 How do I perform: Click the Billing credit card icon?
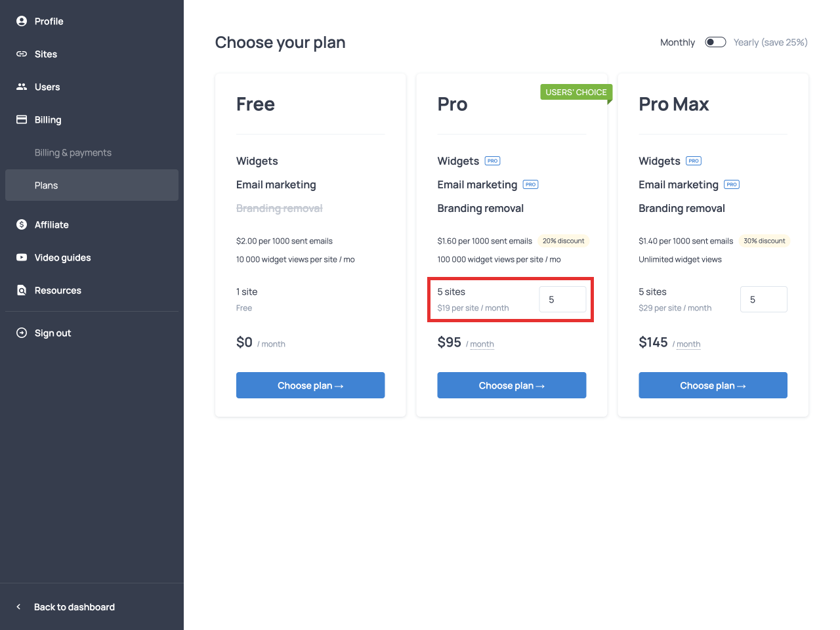click(22, 119)
